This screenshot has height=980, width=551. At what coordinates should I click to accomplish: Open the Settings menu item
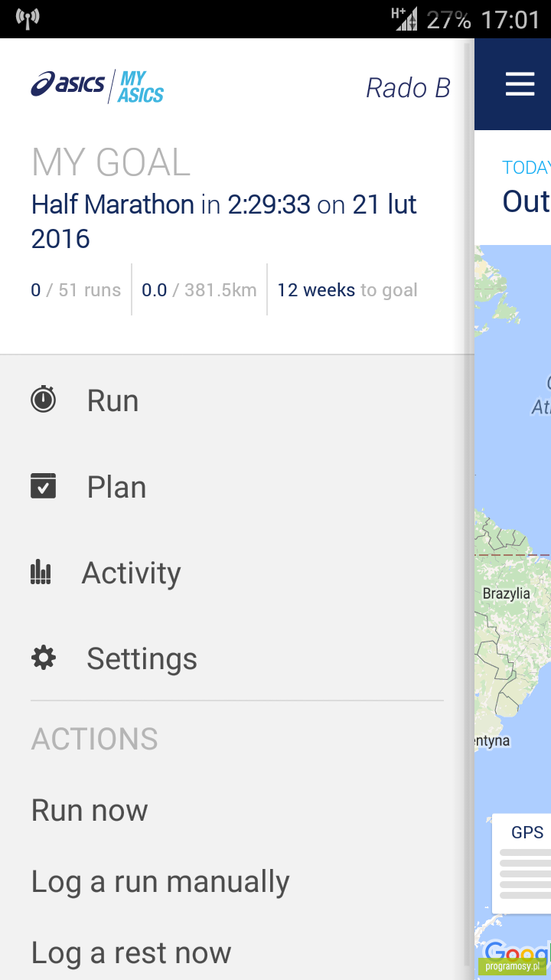click(237, 658)
